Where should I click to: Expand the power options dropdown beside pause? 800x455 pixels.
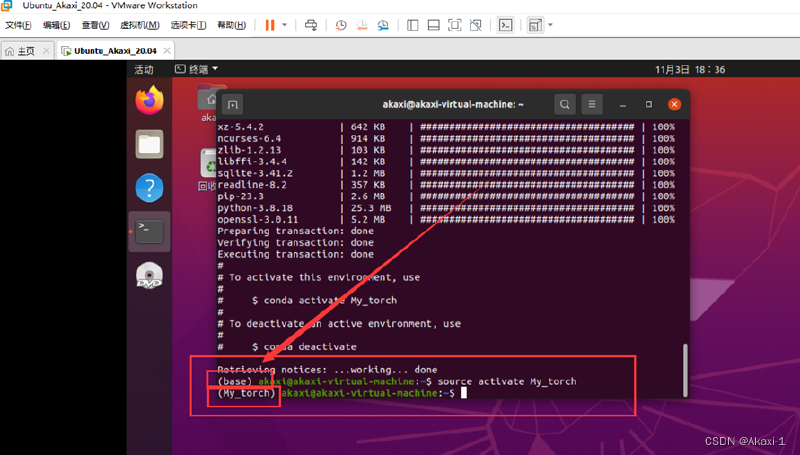285,25
